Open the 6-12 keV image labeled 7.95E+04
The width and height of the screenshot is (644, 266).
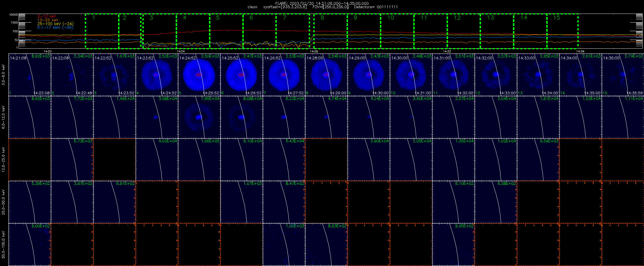click(199, 117)
